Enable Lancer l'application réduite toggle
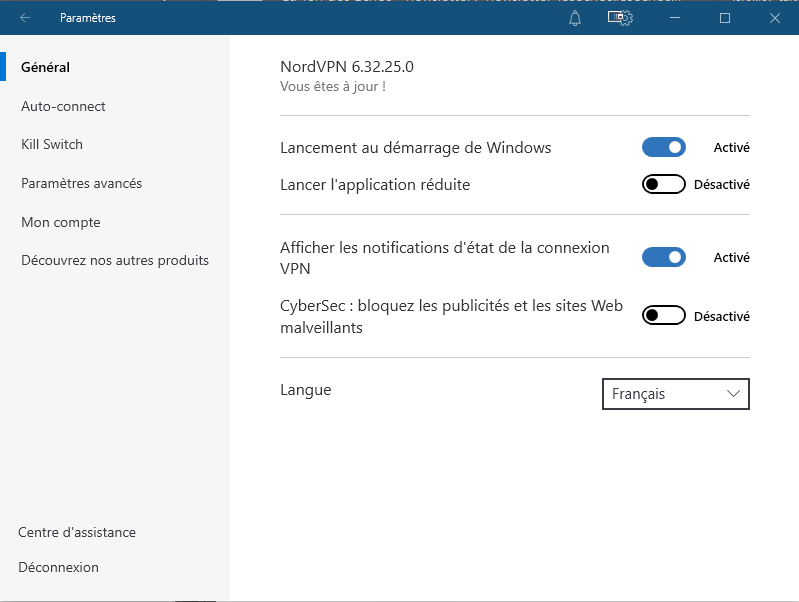 (x=663, y=184)
